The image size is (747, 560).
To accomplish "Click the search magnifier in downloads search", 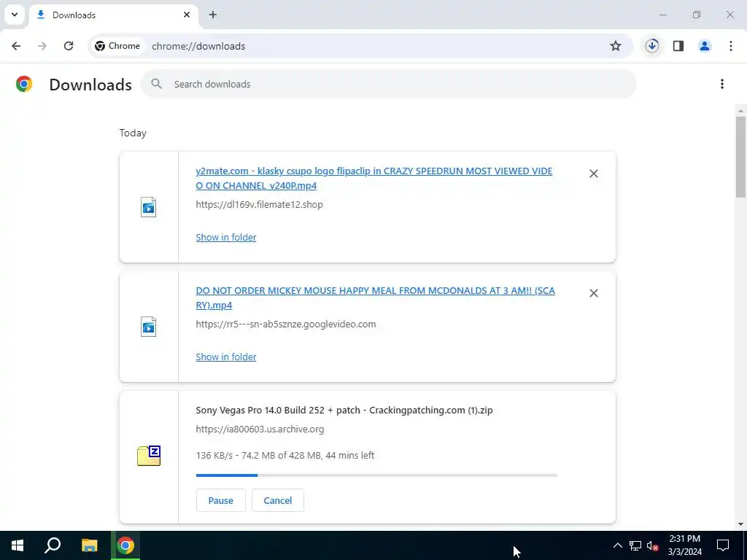I will coord(156,84).
